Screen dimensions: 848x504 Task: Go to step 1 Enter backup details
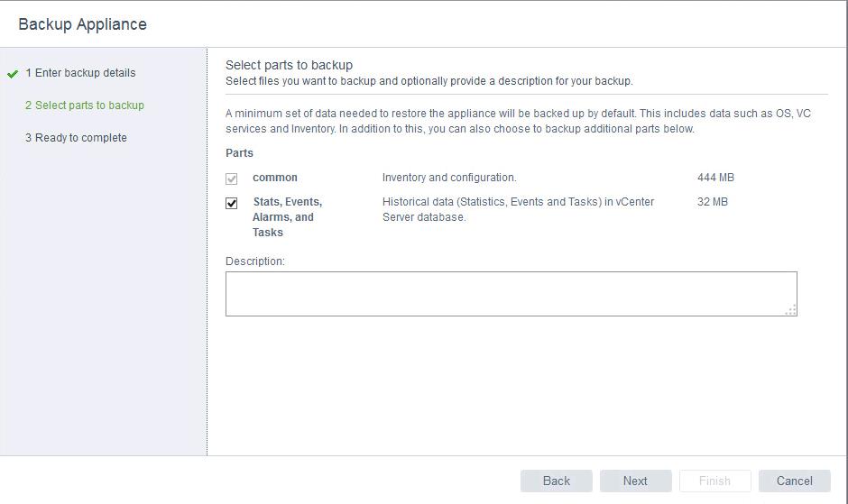coord(80,73)
